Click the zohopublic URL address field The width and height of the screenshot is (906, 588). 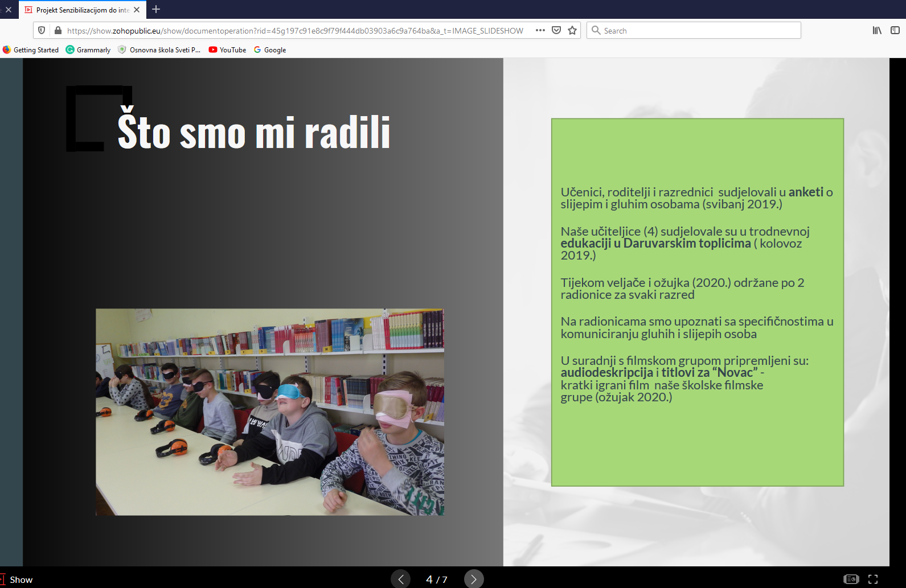295,31
